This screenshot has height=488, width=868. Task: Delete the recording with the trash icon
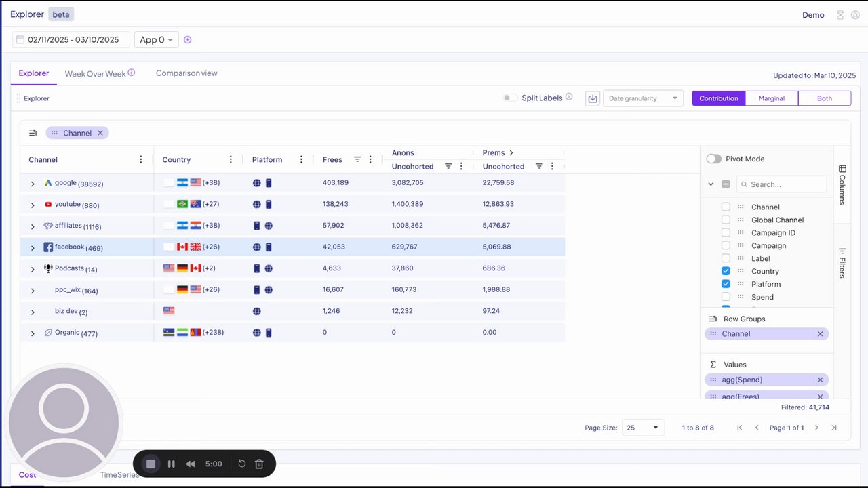tap(259, 464)
